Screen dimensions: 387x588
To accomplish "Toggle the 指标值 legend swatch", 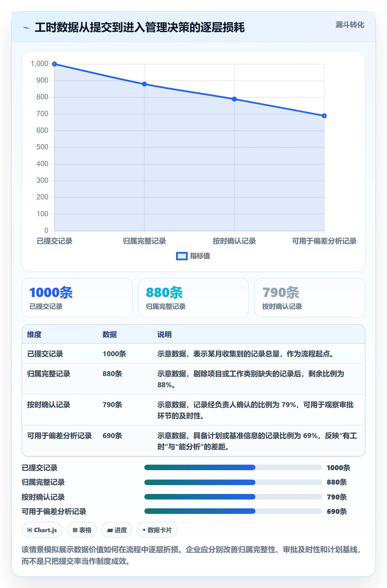I will pyautogui.click(x=182, y=256).
